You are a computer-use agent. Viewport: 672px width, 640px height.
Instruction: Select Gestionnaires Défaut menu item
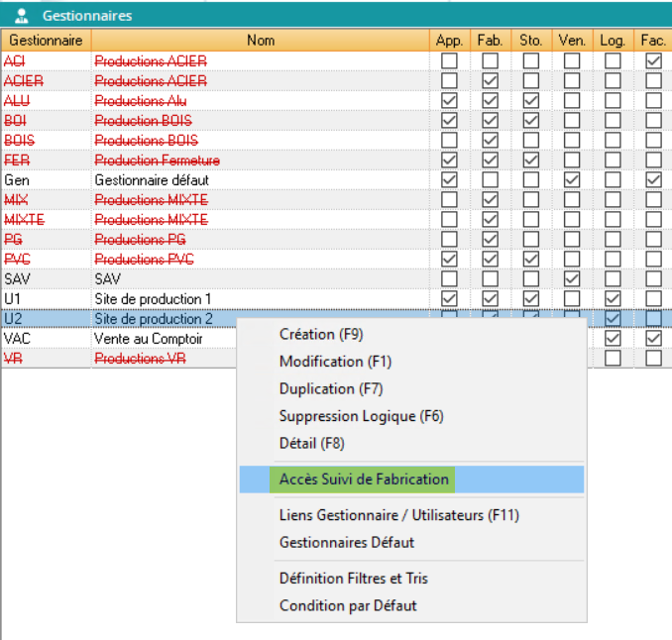point(347,542)
